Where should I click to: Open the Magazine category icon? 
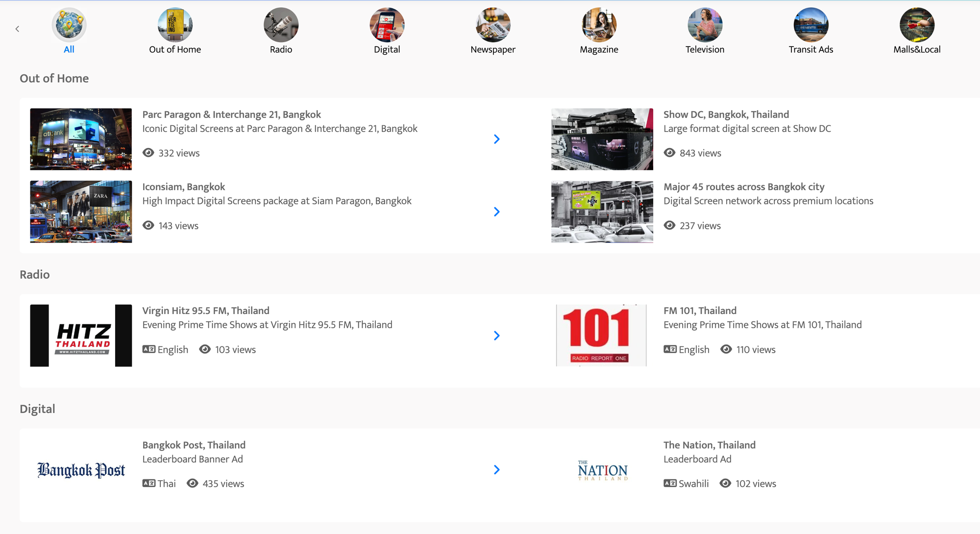[599, 25]
